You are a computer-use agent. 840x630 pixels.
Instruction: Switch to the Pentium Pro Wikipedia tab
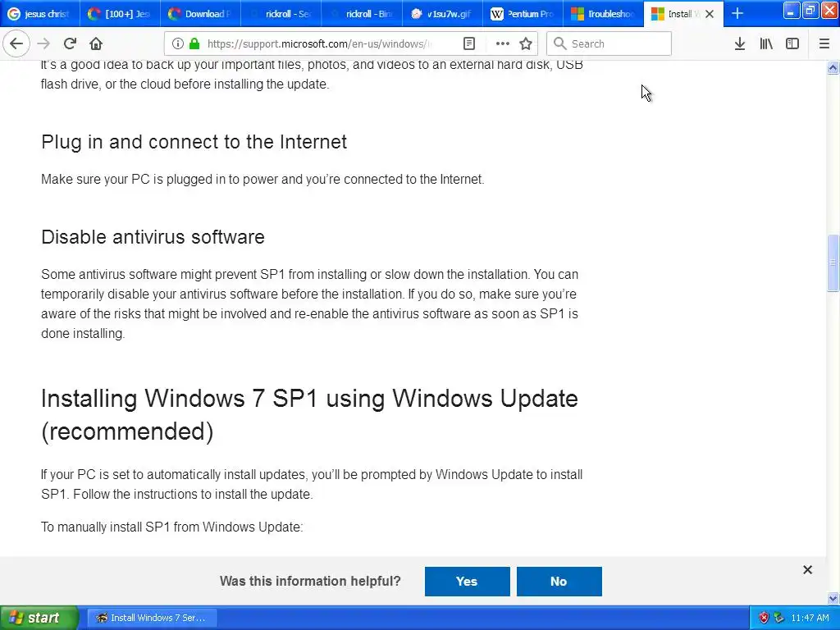(523, 14)
